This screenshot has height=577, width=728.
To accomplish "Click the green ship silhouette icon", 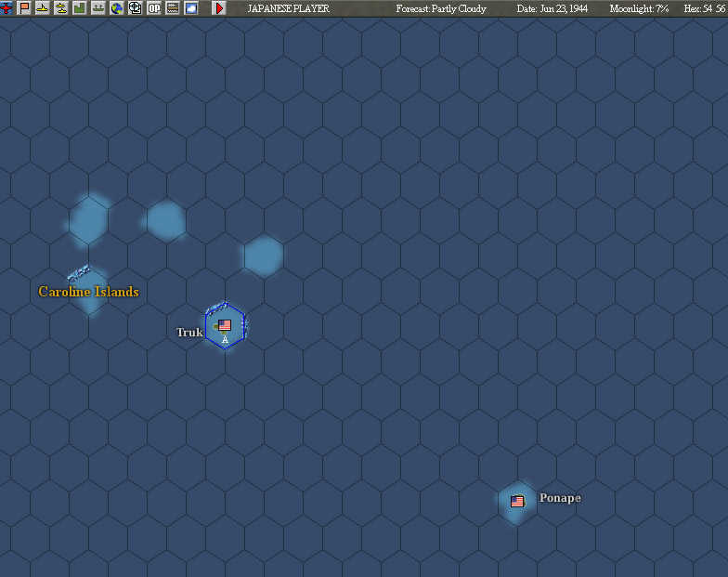I will [98, 7].
